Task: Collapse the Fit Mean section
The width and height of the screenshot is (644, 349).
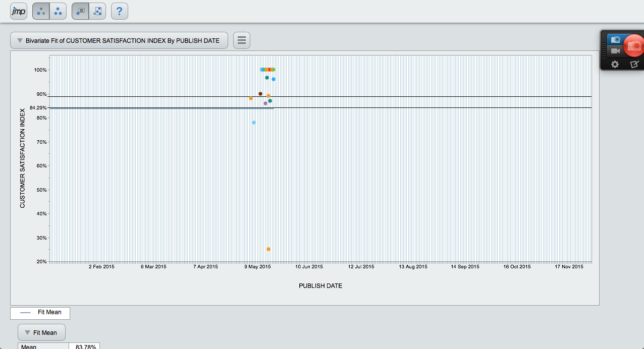Action: (27, 332)
